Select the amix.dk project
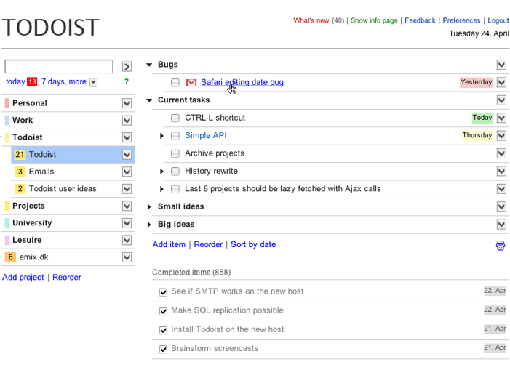The height and width of the screenshot is (386, 510). tap(34, 257)
